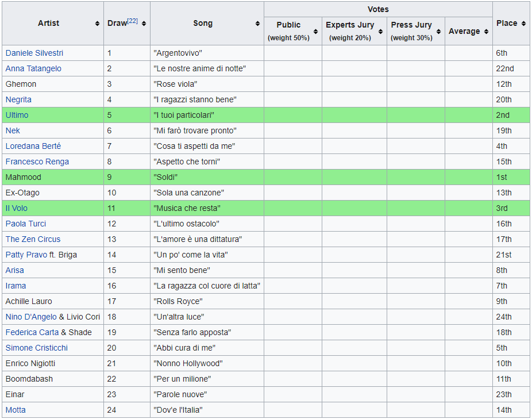Click the Il Volo link
The height and width of the screenshot is (419, 532).
tap(16, 208)
